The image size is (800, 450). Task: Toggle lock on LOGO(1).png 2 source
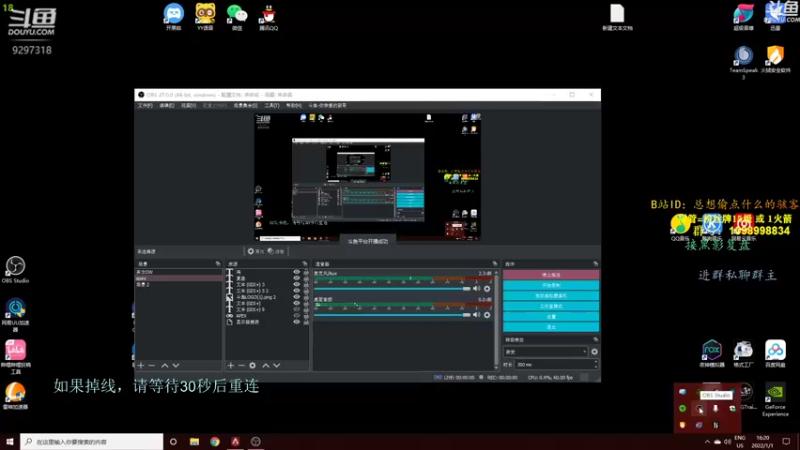[x=306, y=297]
